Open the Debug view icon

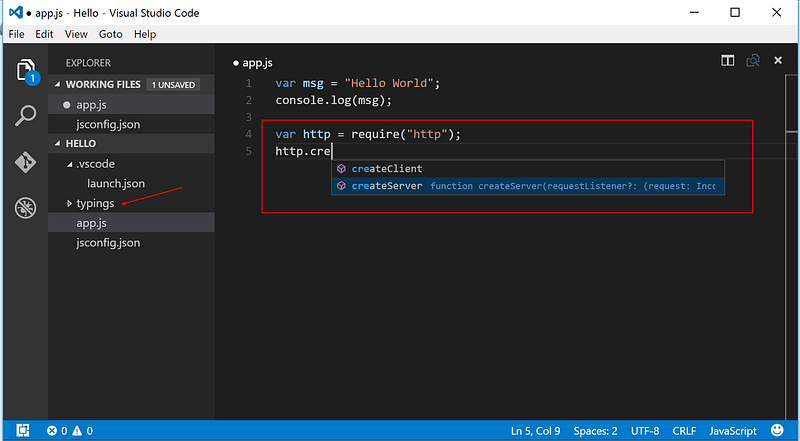(x=26, y=208)
